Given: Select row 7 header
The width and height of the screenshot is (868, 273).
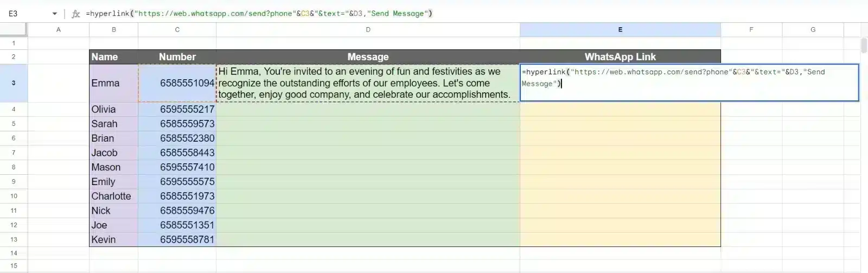Looking at the screenshot, I should [14, 153].
